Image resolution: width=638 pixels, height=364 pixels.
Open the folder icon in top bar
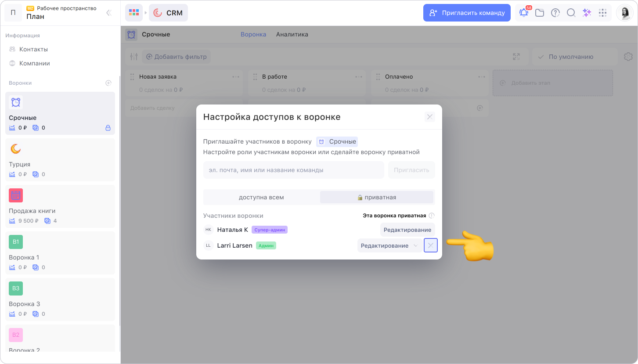[x=540, y=13]
